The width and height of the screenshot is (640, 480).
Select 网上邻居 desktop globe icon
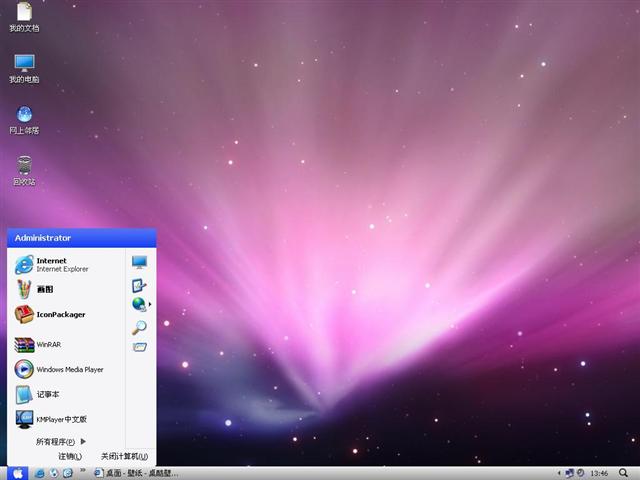24,120
